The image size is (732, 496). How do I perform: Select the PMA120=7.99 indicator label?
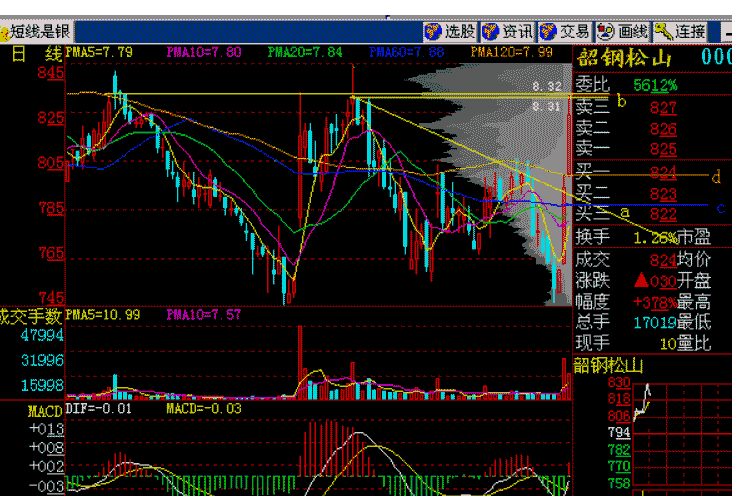[512, 52]
